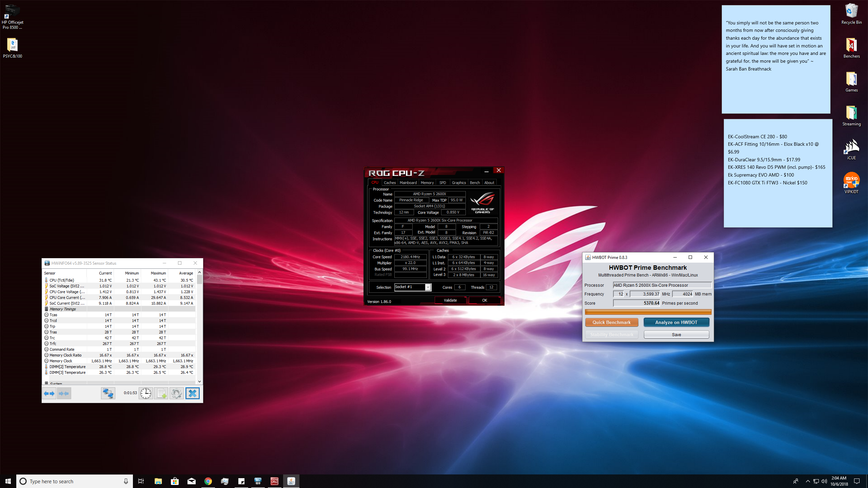Launch the VIPKIDT desktop shortcut
The image size is (868, 488).
point(851,183)
